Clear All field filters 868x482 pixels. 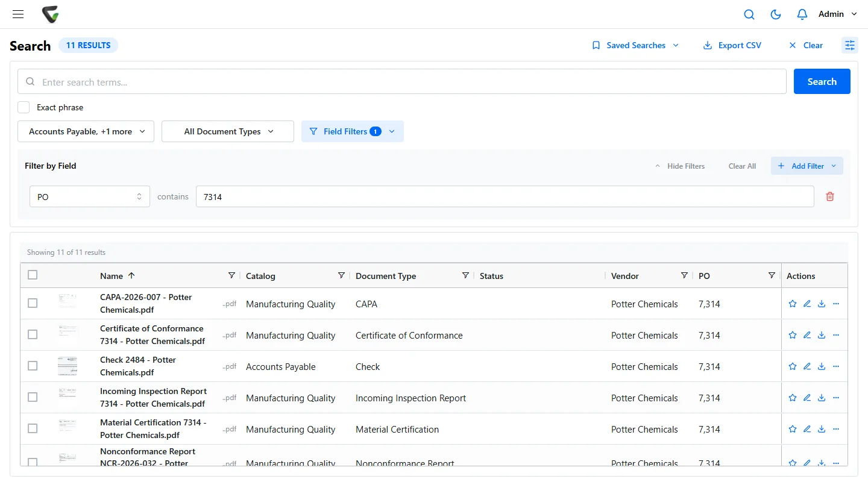click(x=742, y=166)
